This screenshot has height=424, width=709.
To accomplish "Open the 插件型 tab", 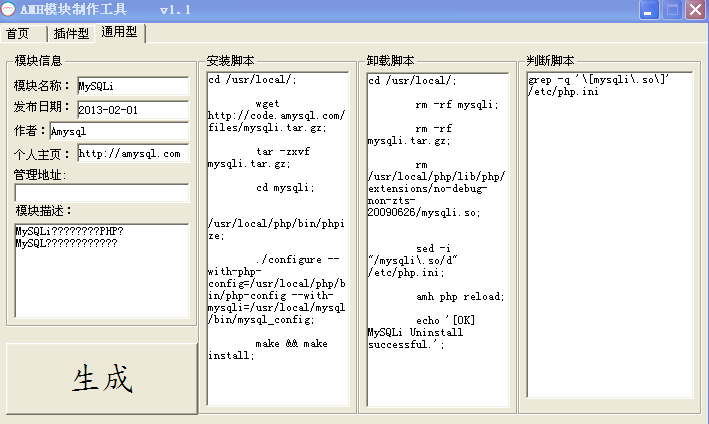I will pyautogui.click(x=71, y=33).
